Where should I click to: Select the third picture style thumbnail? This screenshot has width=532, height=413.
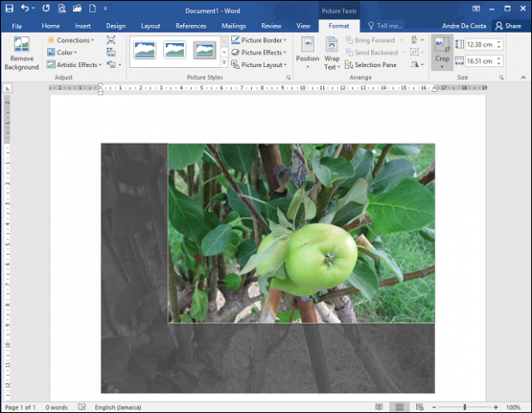tap(205, 50)
